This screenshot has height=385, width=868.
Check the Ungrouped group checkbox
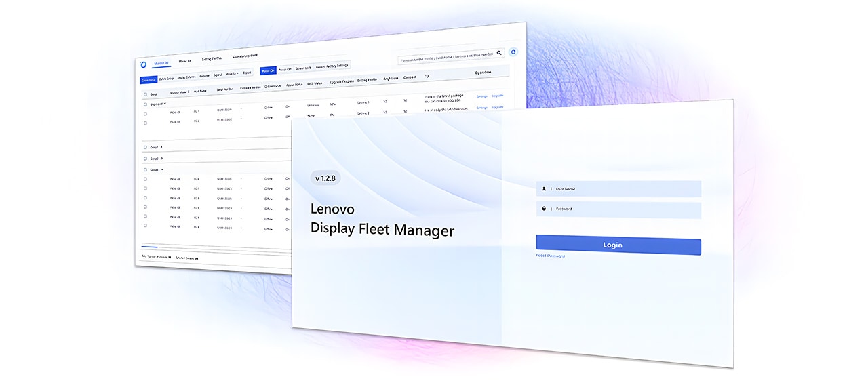pyautogui.click(x=145, y=104)
